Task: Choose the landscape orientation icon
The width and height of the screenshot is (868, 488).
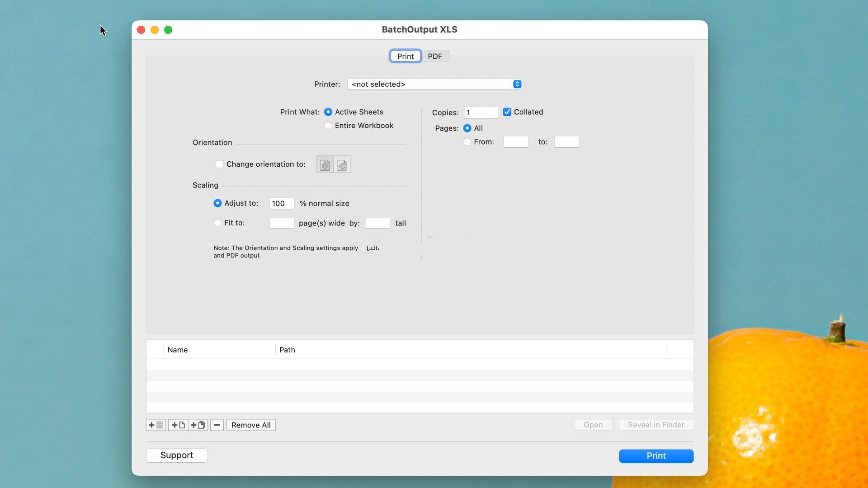Action: click(x=342, y=164)
